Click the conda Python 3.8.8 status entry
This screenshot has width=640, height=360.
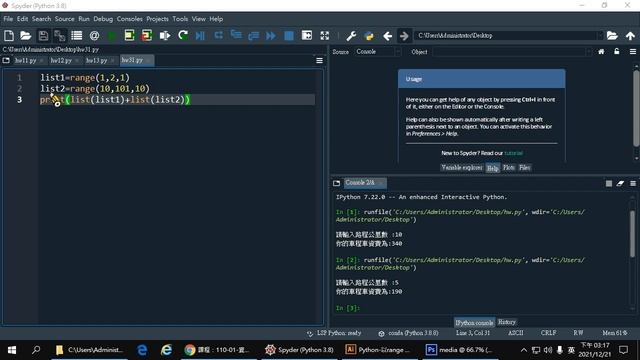pyautogui.click(x=409, y=333)
